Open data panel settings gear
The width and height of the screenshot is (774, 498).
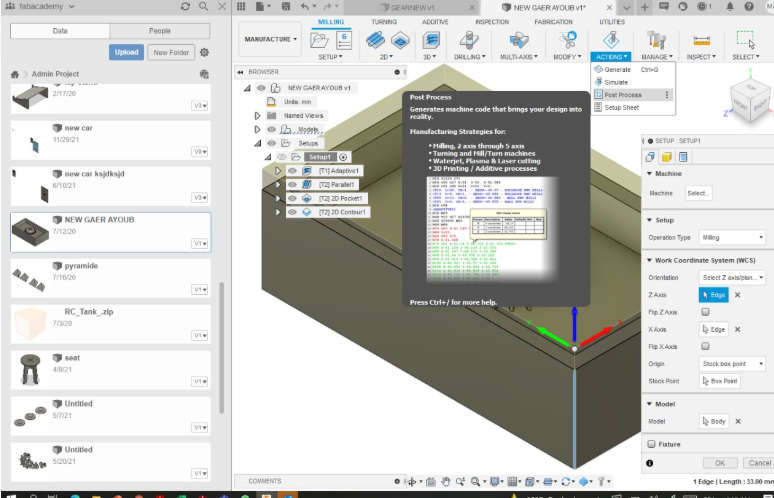point(204,52)
